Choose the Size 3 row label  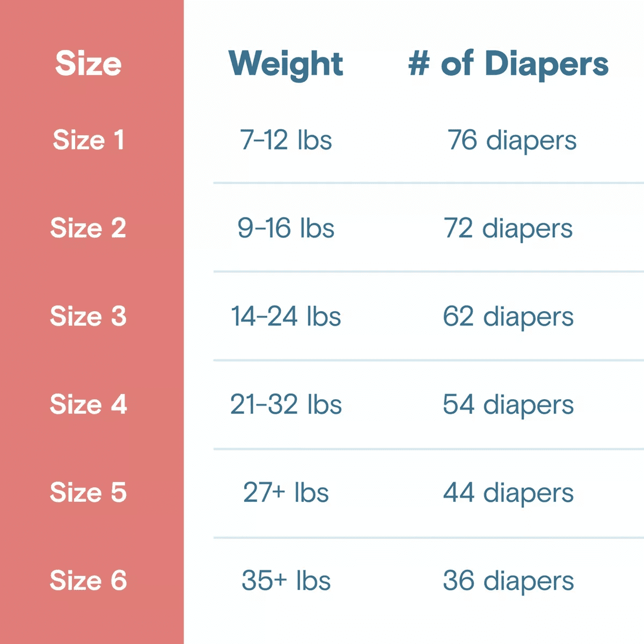[89, 316]
